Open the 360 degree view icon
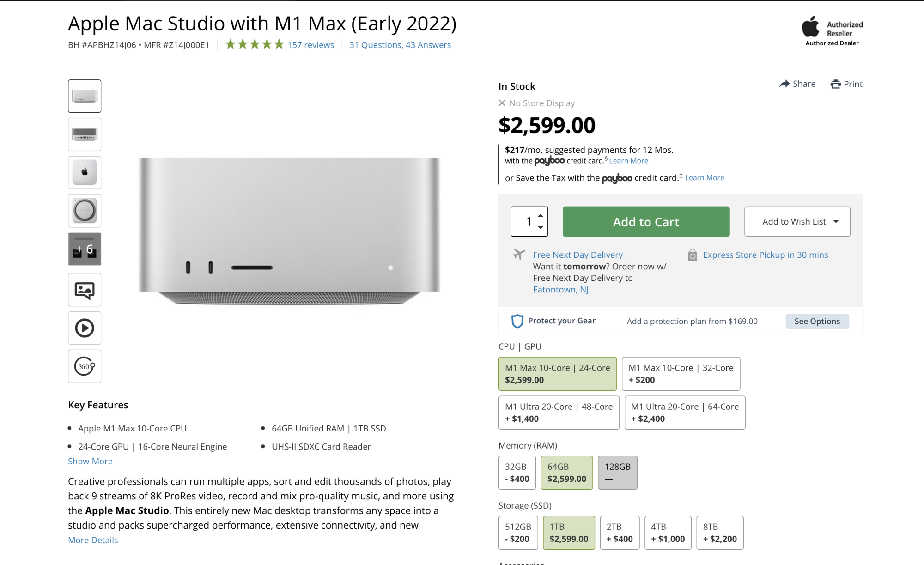924x565 pixels. click(x=85, y=366)
